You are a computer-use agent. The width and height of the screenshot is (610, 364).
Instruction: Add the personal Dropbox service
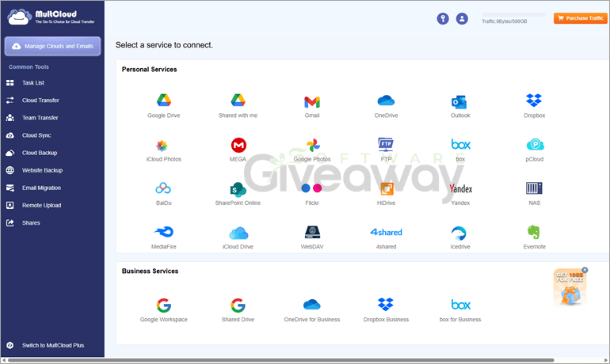[534, 100]
